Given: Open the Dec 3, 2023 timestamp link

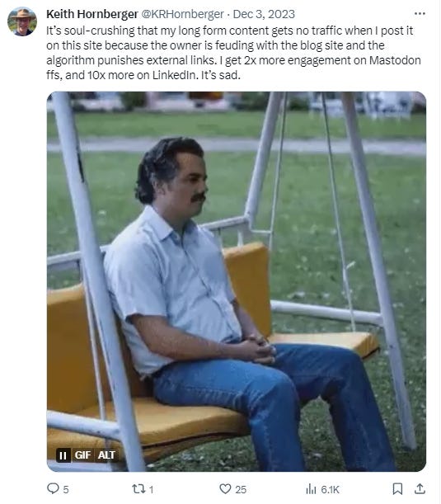Looking at the screenshot, I should (264, 14).
